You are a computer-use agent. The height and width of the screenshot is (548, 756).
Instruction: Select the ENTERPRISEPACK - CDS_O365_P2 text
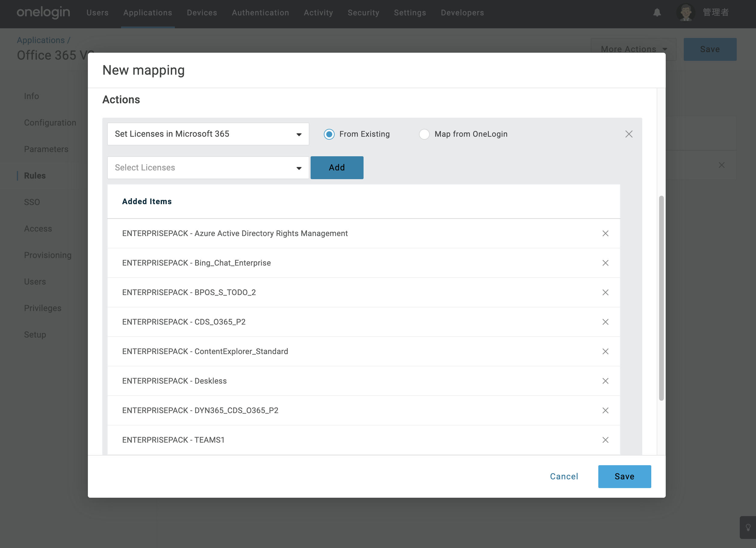coord(184,322)
